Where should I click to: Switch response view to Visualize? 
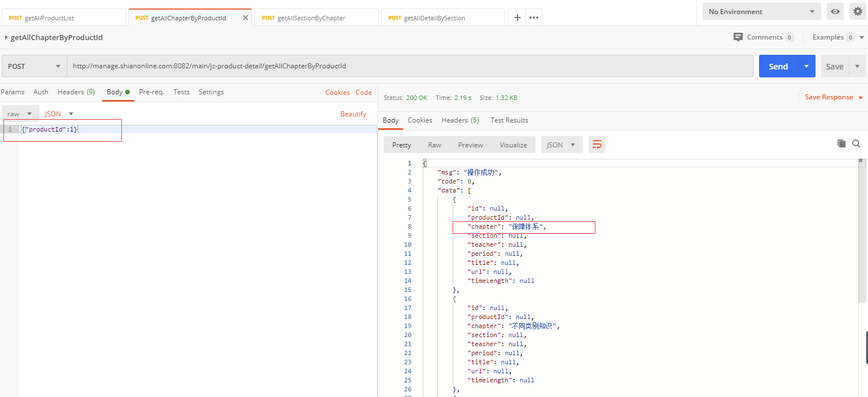point(513,145)
